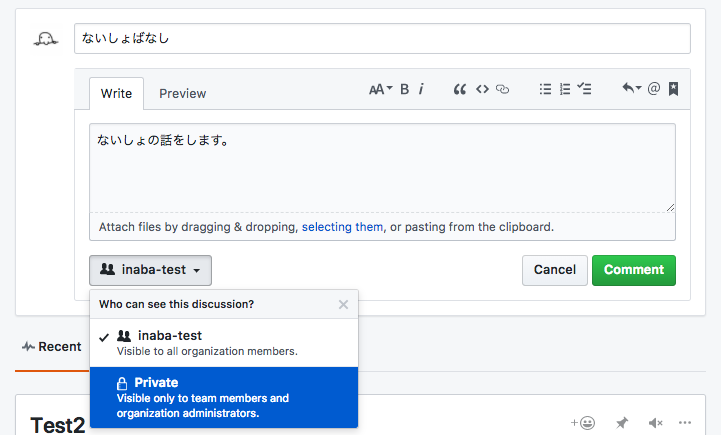This screenshot has width=721, height=435.
Task: Select the Private visibility option
Action: [x=224, y=397]
